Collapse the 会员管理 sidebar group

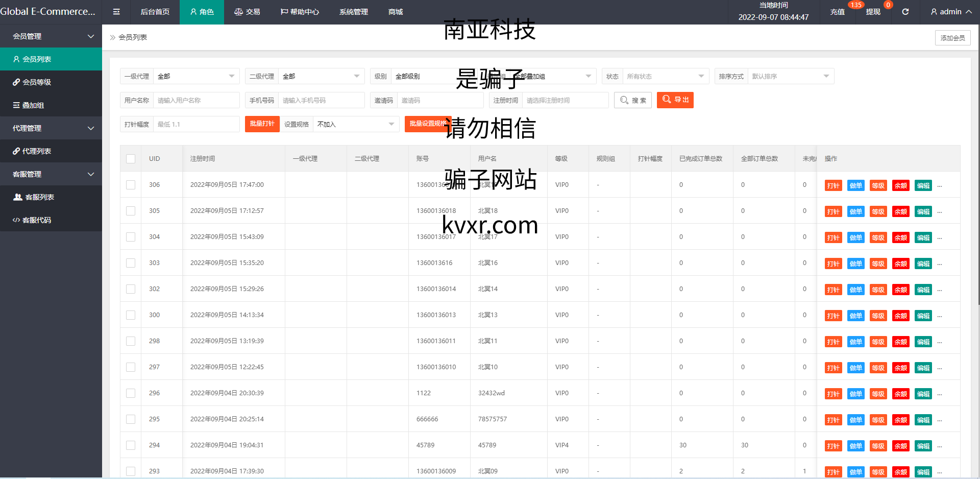51,36
